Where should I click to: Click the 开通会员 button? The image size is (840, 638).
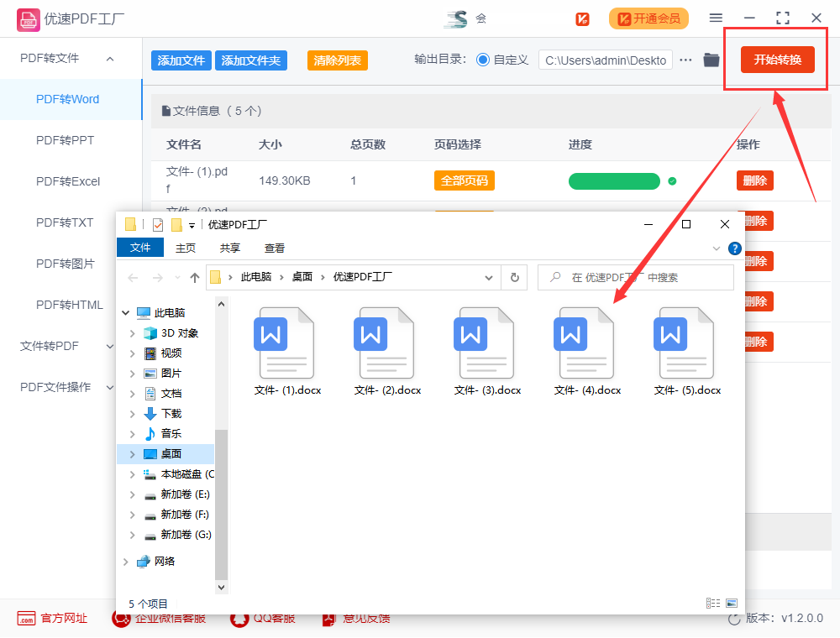click(648, 18)
